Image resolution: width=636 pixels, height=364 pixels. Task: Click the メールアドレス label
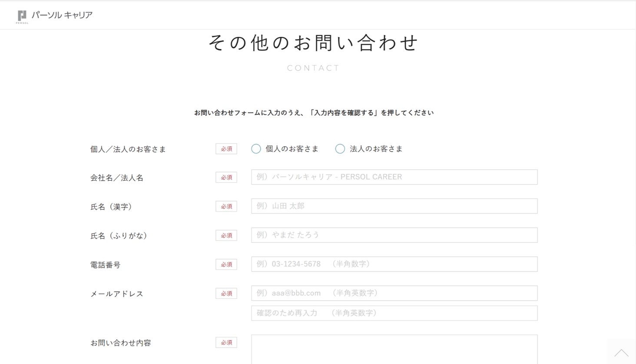coord(117,294)
